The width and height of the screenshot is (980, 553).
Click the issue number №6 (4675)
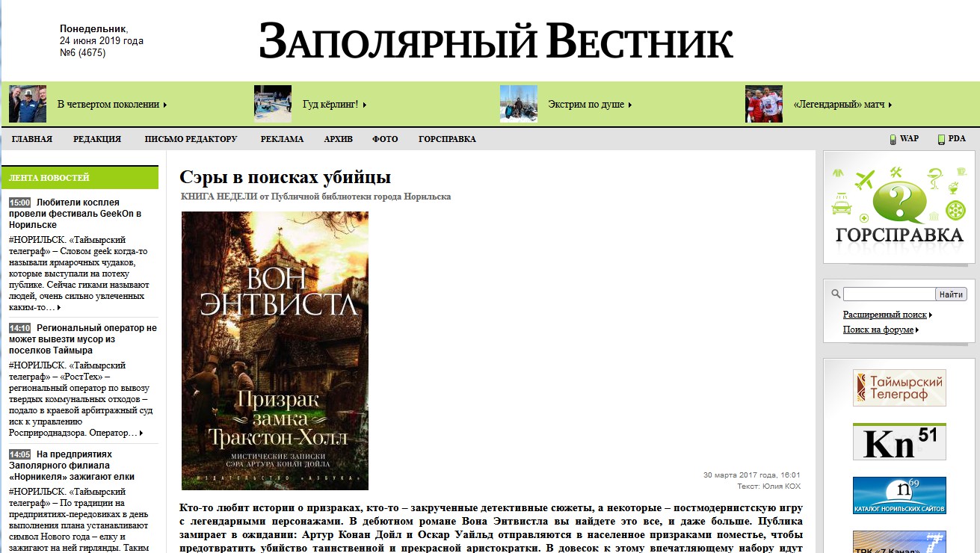pyautogui.click(x=82, y=53)
